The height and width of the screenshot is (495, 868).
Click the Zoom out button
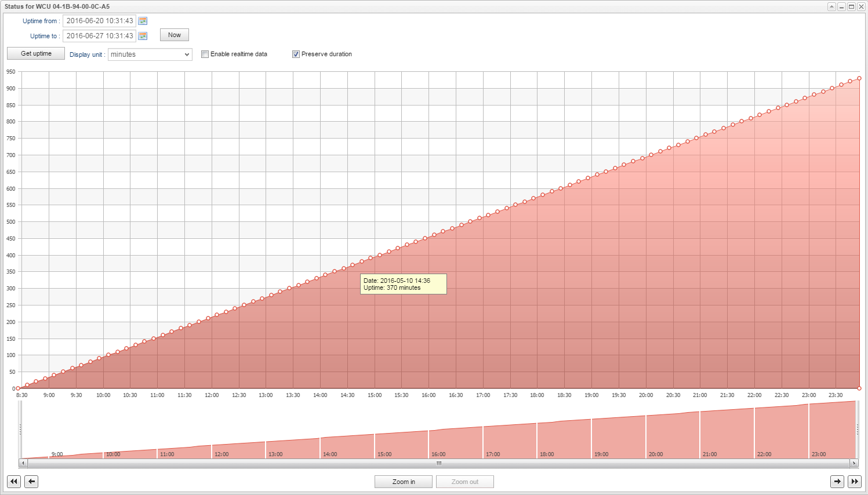[465, 482]
